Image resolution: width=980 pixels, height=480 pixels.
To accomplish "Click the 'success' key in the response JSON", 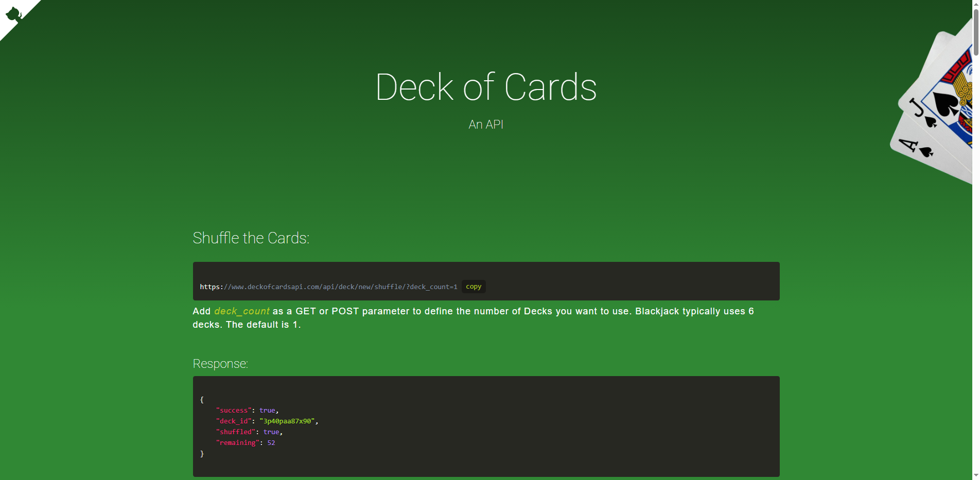I will pyautogui.click(x=233, y=410).
